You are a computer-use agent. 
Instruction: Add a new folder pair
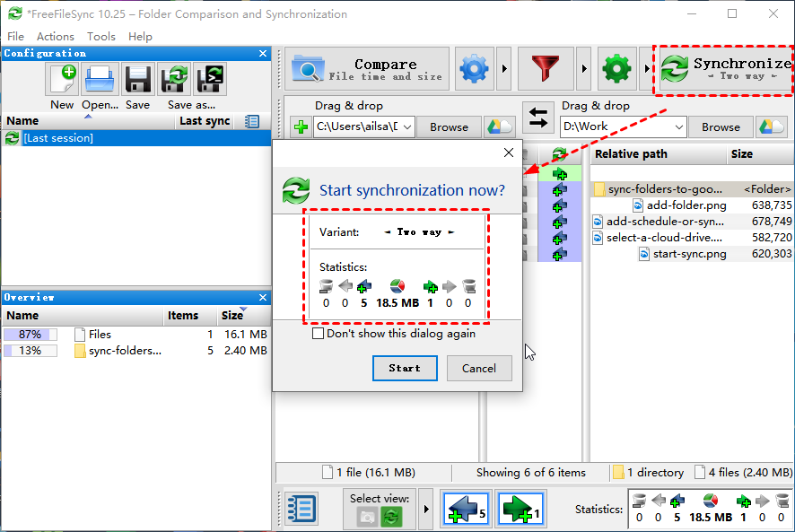point(301,127)
